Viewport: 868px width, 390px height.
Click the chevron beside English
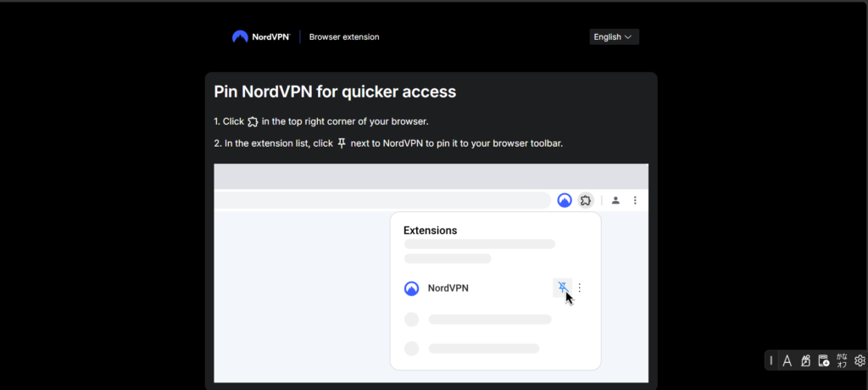(x=628, y=37)
